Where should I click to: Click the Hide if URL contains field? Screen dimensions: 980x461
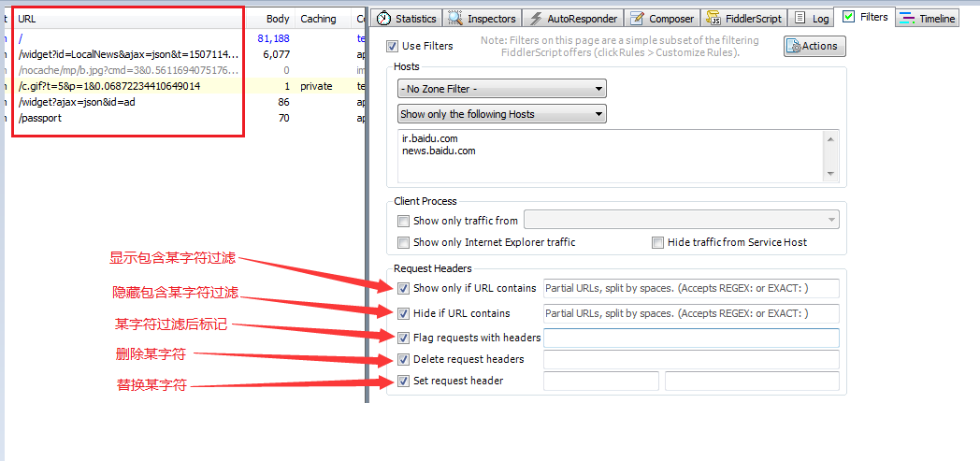[x=691, y=313]
